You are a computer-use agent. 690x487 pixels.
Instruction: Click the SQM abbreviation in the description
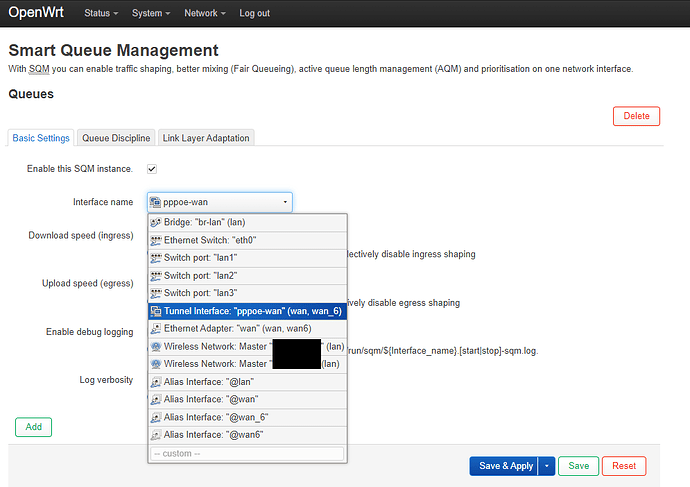(x=39, y=69)
